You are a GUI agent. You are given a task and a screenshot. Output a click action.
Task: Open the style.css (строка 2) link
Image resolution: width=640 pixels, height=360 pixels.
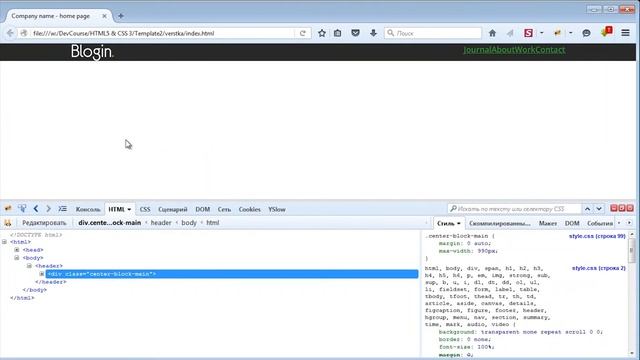tap(598, 268)
